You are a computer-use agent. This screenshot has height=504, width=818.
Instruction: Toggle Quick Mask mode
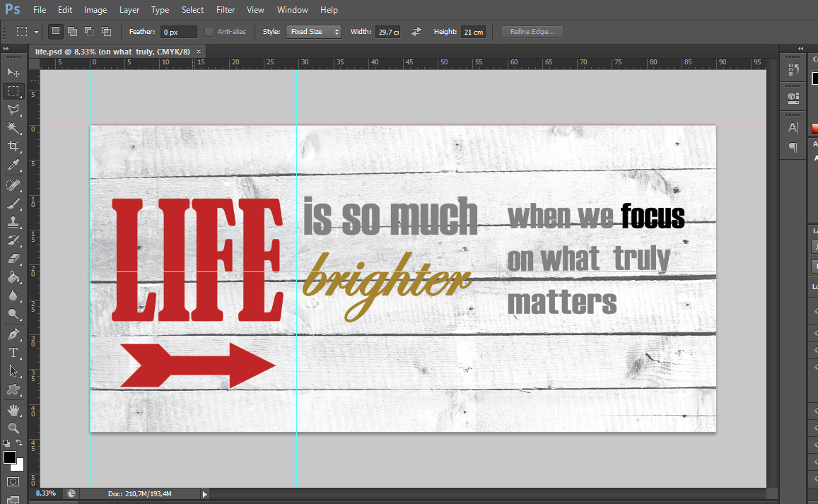13,482
